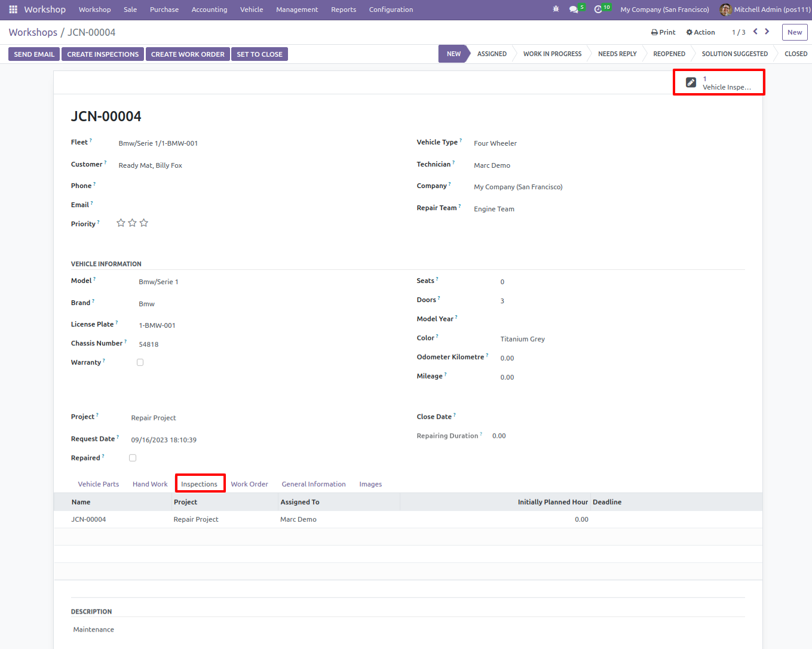Open the company switcher dropdown

tap(664, 10)
